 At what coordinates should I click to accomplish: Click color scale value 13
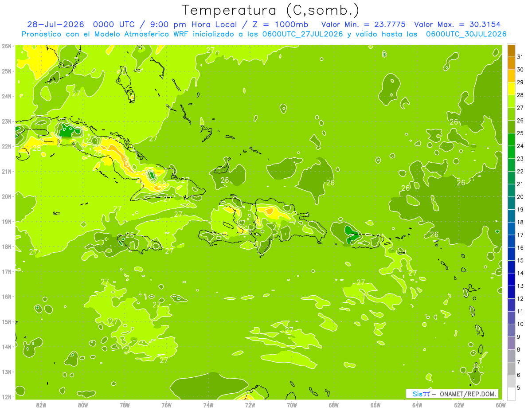(x=520, y=286)
